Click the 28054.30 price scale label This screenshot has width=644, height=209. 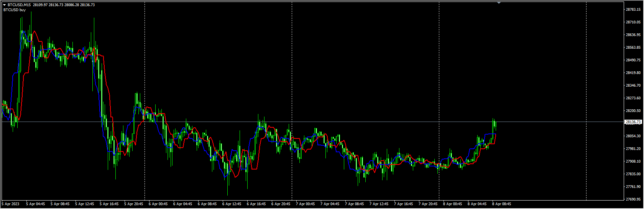pyautogui.click(x=633, y=136)
